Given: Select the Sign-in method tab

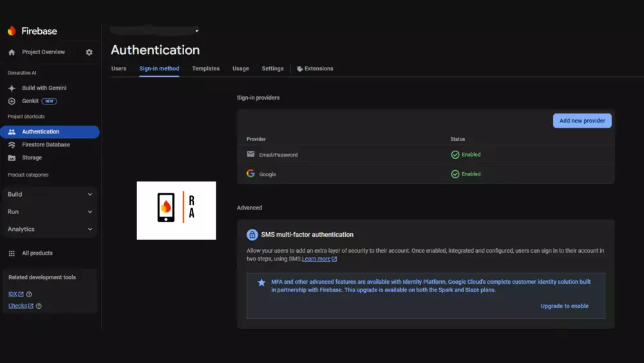Looking at the screenshot, I should [159, 68].
